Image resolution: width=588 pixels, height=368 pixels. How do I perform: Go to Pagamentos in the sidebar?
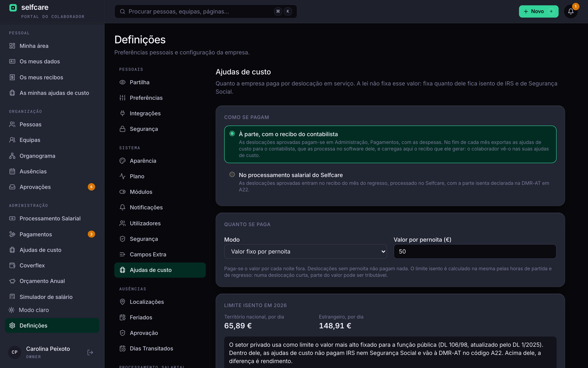(x=52, y=234)
